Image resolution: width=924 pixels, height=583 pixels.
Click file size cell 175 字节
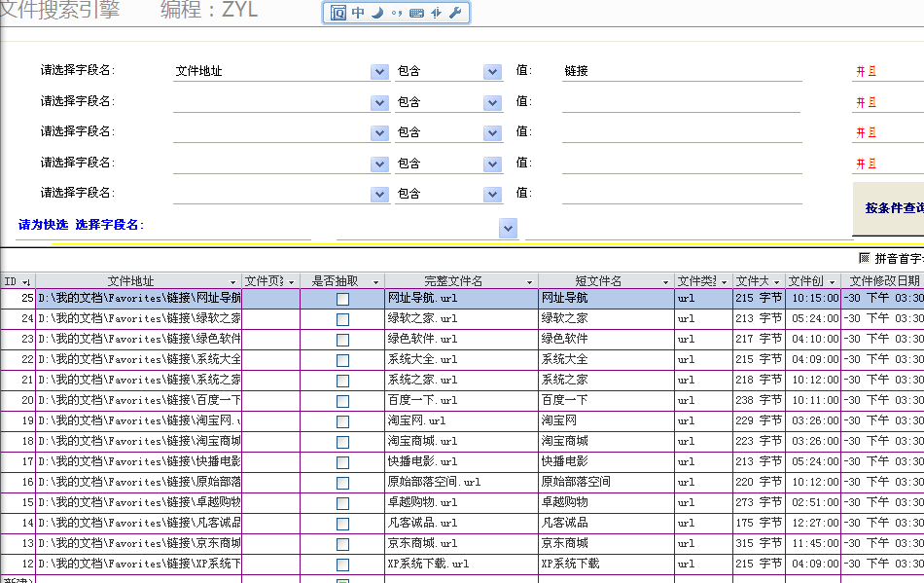point(759,523)
